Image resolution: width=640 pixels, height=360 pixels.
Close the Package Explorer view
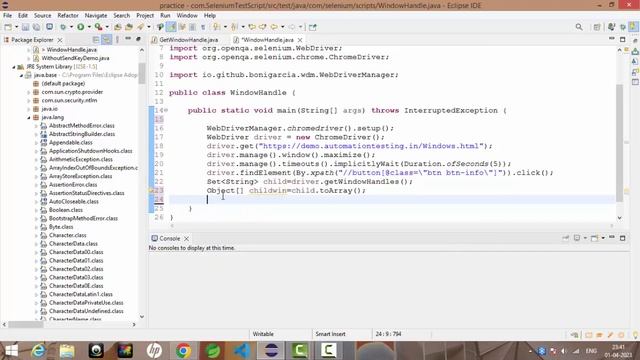click(x=60, y=40)
